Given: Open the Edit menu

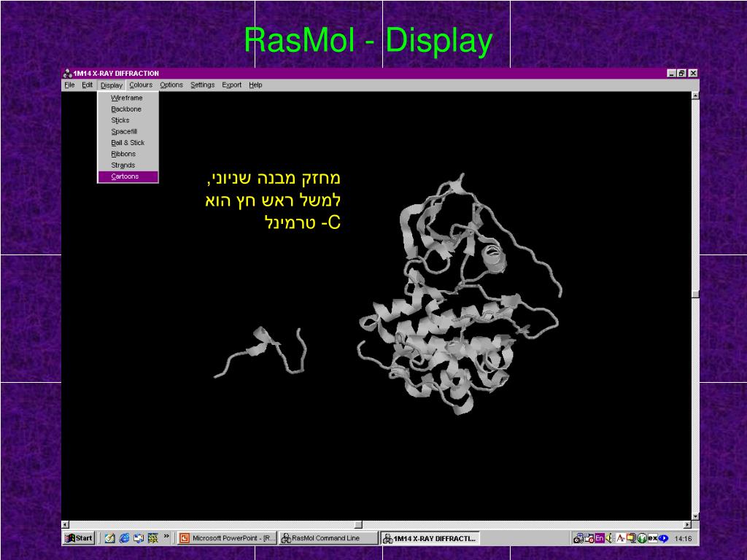Looking at the screenshot, I should tap(88, 85).
